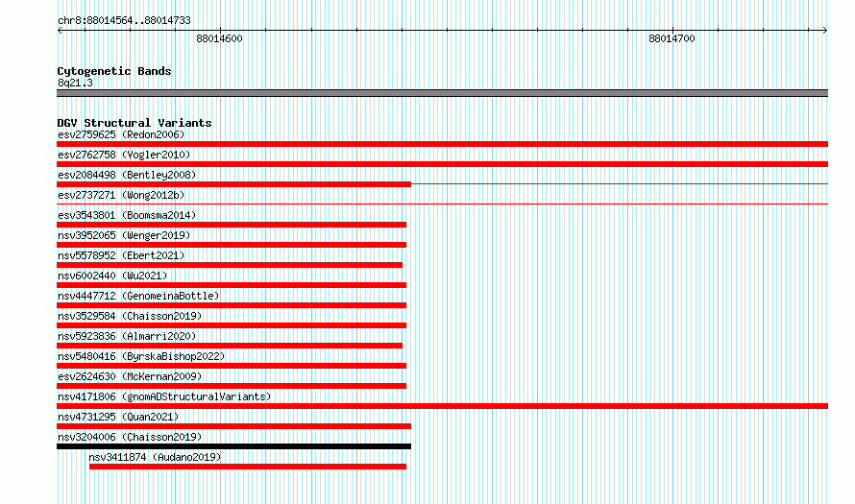Click the red bar of nsv4731295
This screenshot has height=504, width=855.
click(x=234, y=426)
